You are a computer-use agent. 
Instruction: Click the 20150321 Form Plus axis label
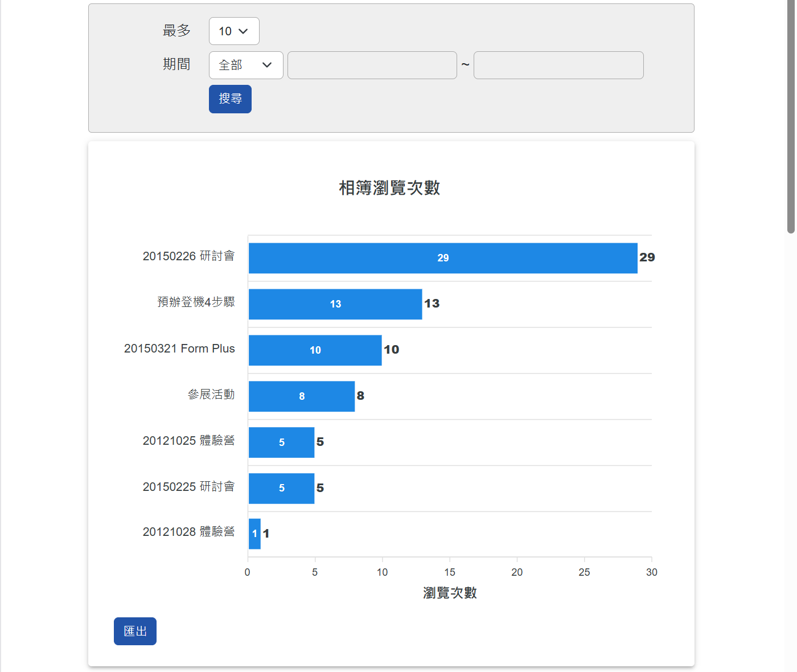(x=179, y=349)
